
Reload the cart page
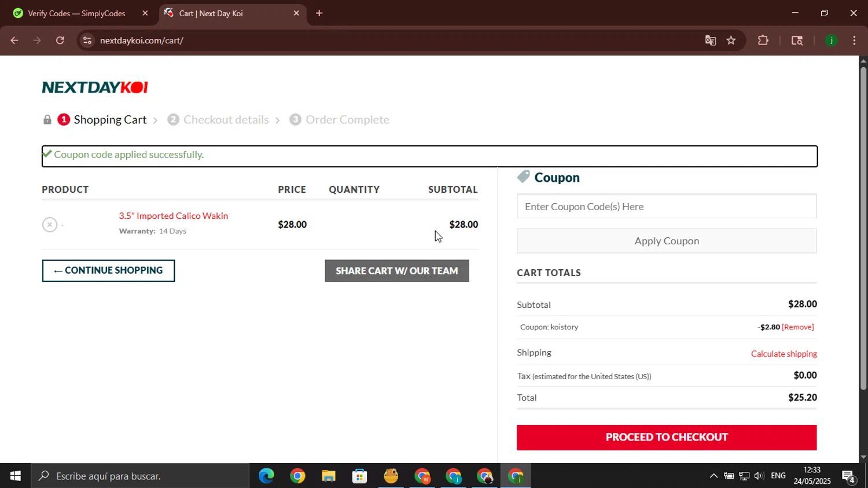tap(60, 41)
